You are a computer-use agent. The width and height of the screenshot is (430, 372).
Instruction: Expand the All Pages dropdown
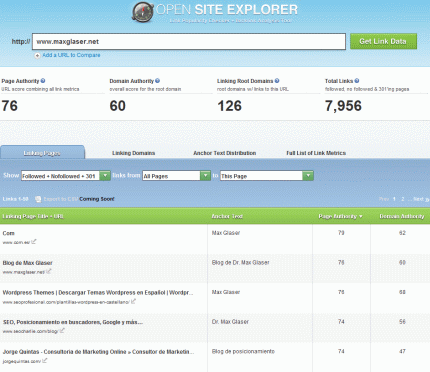pos(205,176)
